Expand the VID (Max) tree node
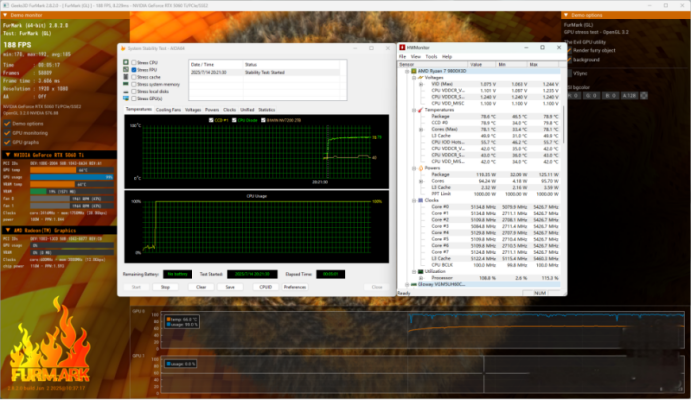The height and width of the screenshot is (401, 692). pos(421,84)
